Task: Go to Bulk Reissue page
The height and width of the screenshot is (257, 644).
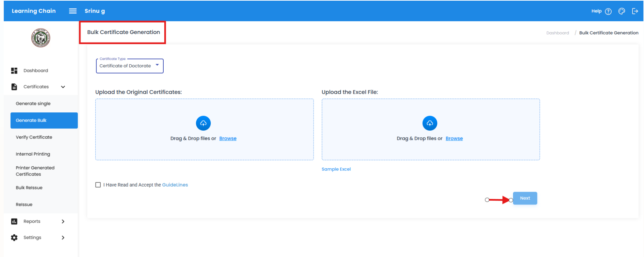Action: 29,188
